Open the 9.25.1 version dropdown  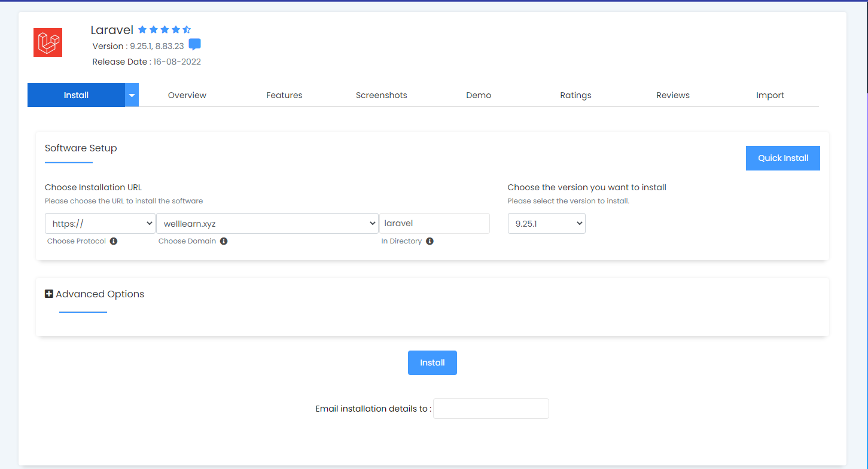(547, 224)
